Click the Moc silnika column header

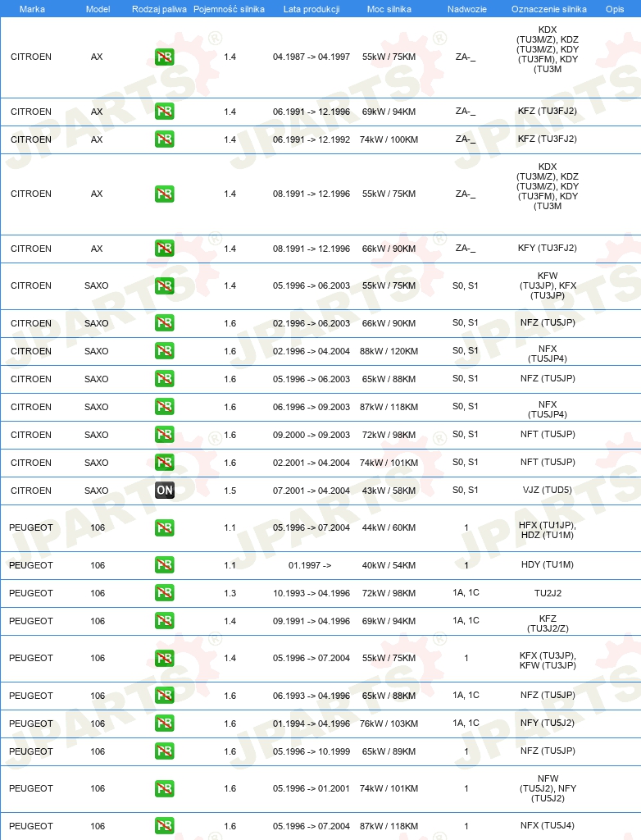(x=389, y=9)
